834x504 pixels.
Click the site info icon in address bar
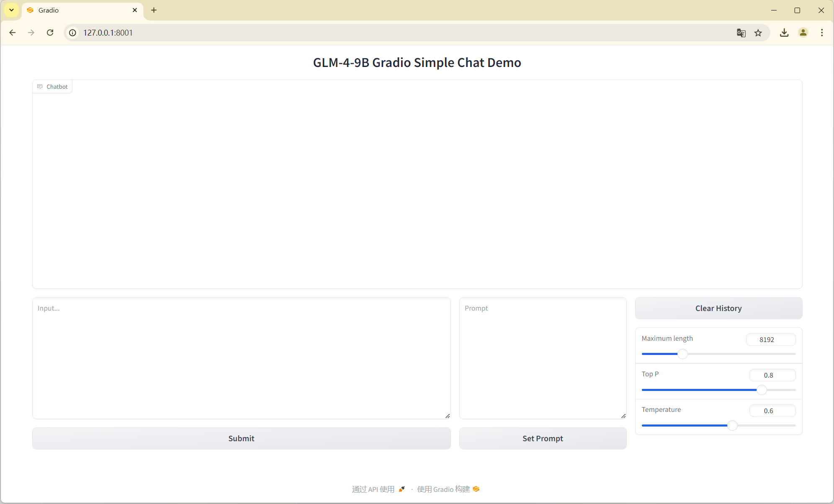(72, 33)
